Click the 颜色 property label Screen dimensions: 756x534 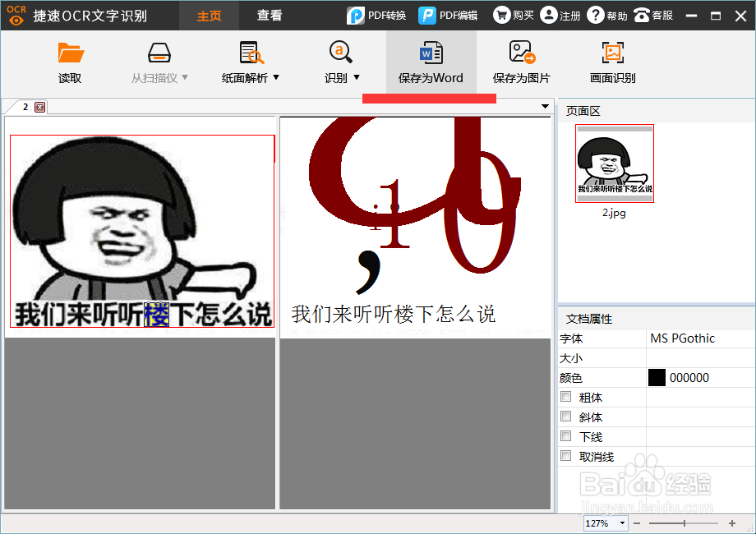[x=571, y=378]
